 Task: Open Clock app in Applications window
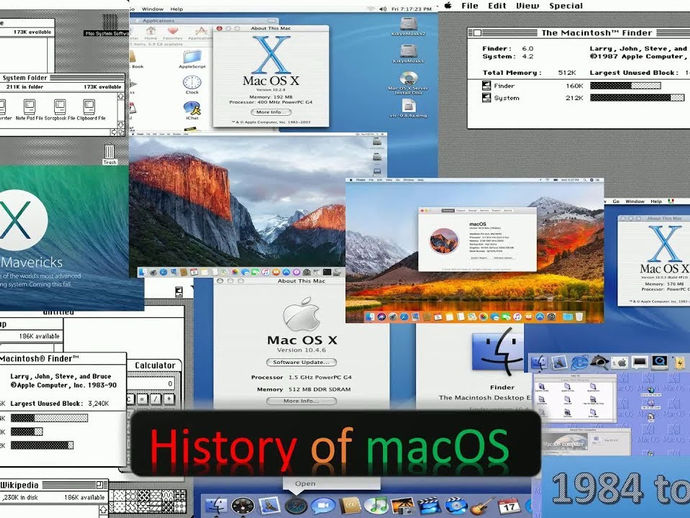coord(192,84)
